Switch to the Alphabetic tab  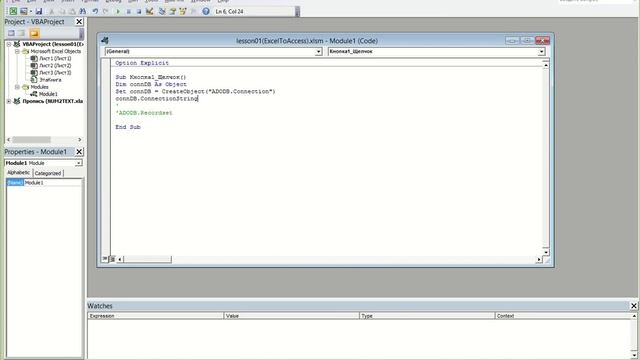(x=19, y=173)
